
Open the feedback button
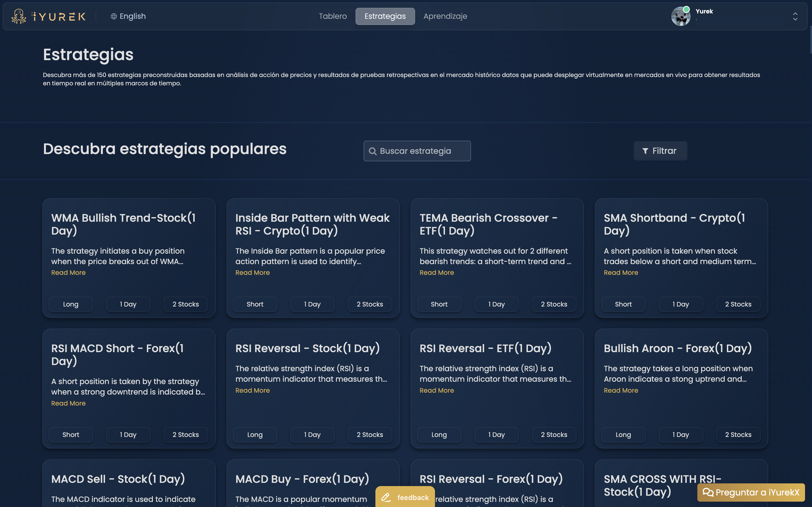(x=405, y=497)
